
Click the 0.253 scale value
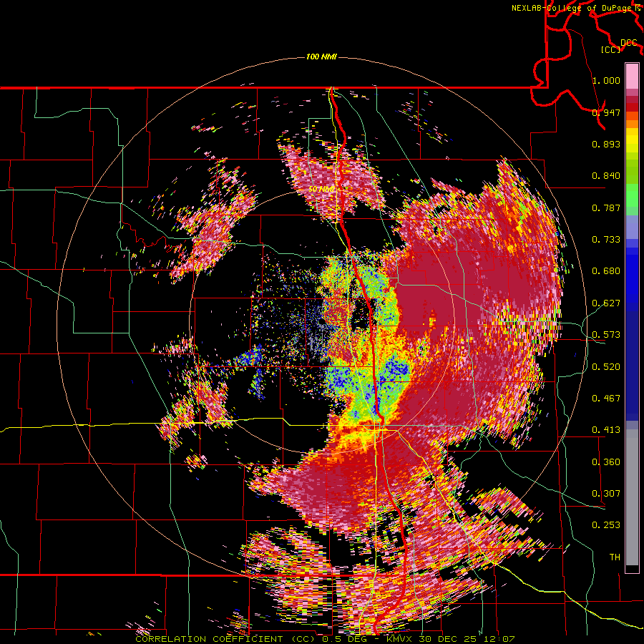pos(606,525)
